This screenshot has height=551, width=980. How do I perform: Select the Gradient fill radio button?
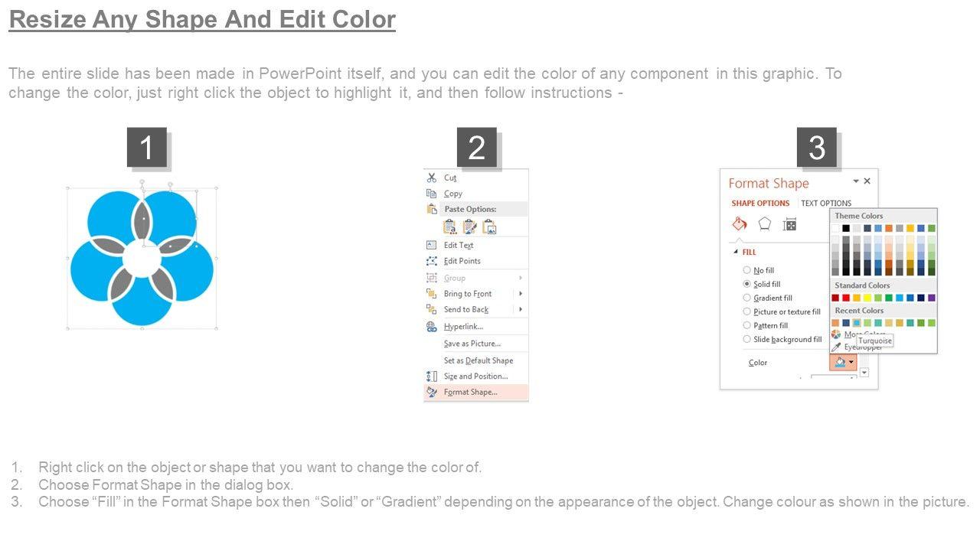click(x=746, y=298)
